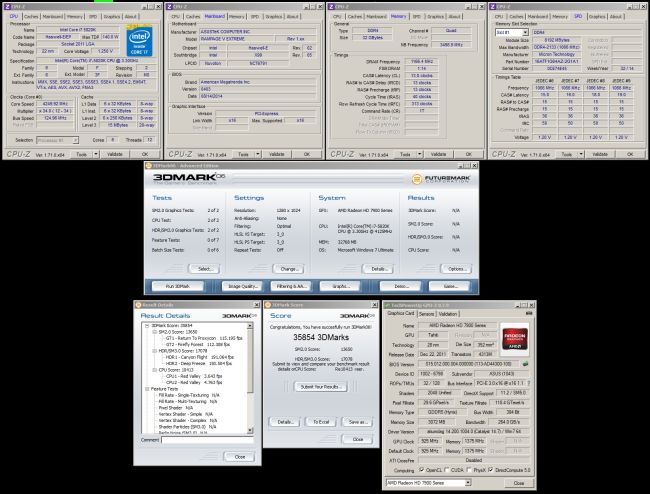Screen dimensions: 650x494
Task: Click the Submit Your Results button
Action: (x=321, y=387)
